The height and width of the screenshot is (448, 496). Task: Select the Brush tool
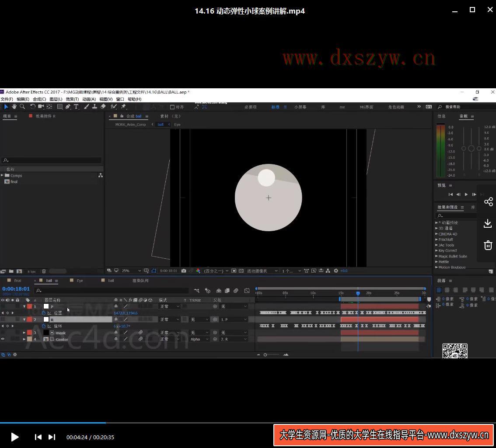click(86, 107)
